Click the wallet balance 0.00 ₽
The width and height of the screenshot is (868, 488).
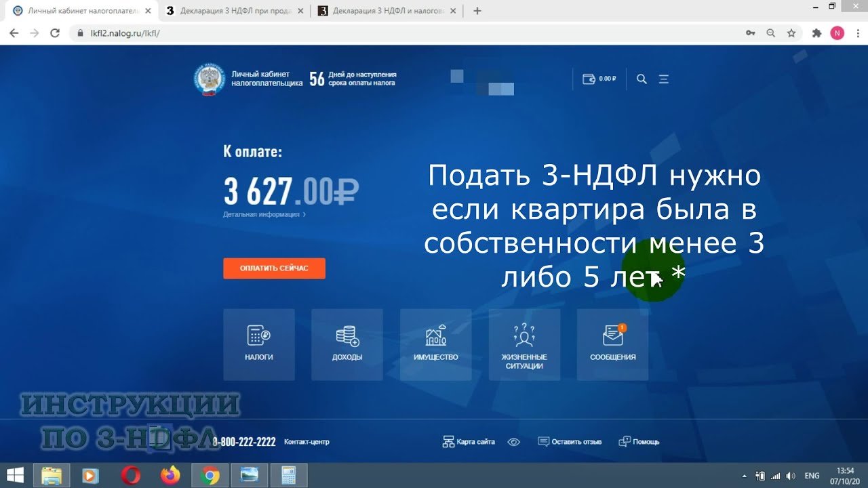click(599, 79)
